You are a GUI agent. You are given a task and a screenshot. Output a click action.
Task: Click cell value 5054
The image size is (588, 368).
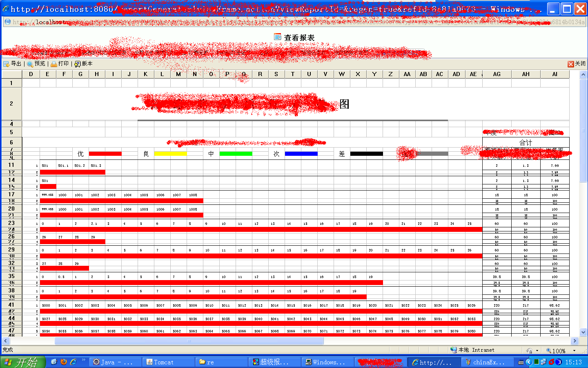pos(46,331)
